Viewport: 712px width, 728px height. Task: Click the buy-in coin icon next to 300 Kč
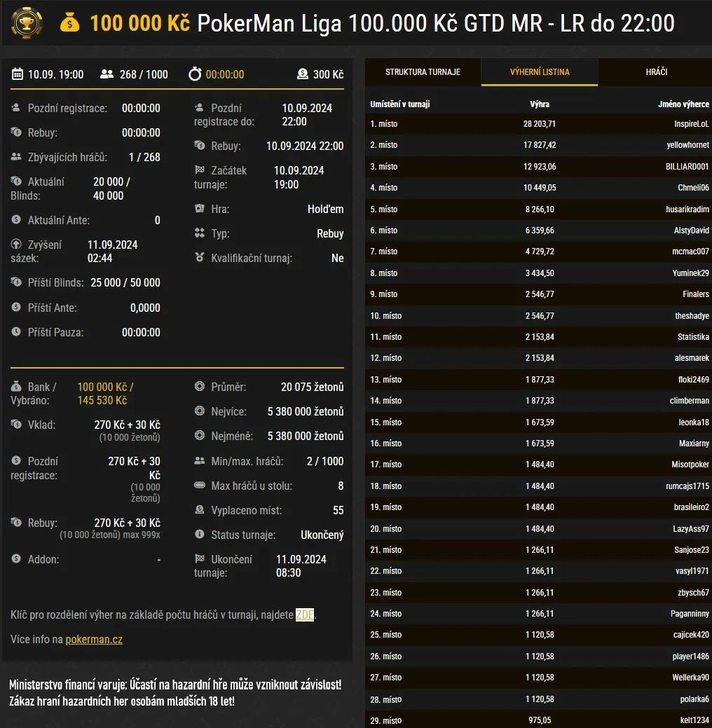click(x=303, y=74)
